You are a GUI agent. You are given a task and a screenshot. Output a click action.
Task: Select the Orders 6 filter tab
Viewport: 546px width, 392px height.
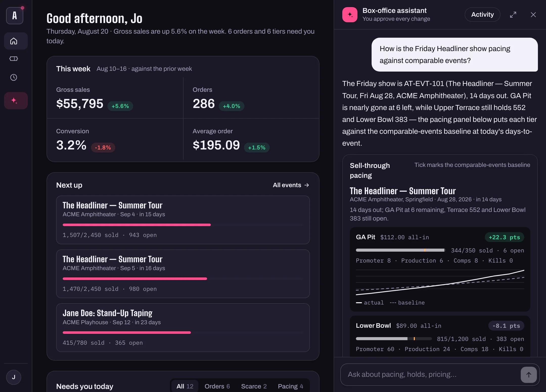[217, 386]
